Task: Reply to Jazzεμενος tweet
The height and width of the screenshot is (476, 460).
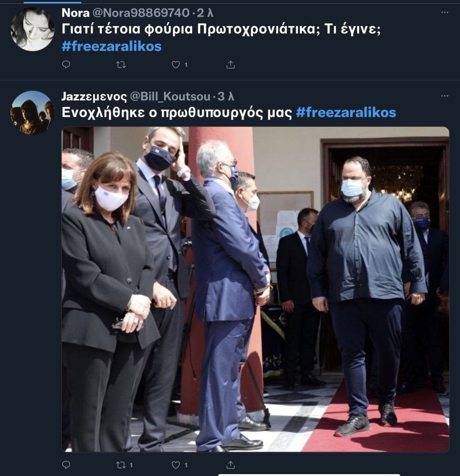Action: pyautogui.click(x=66, y=465)
